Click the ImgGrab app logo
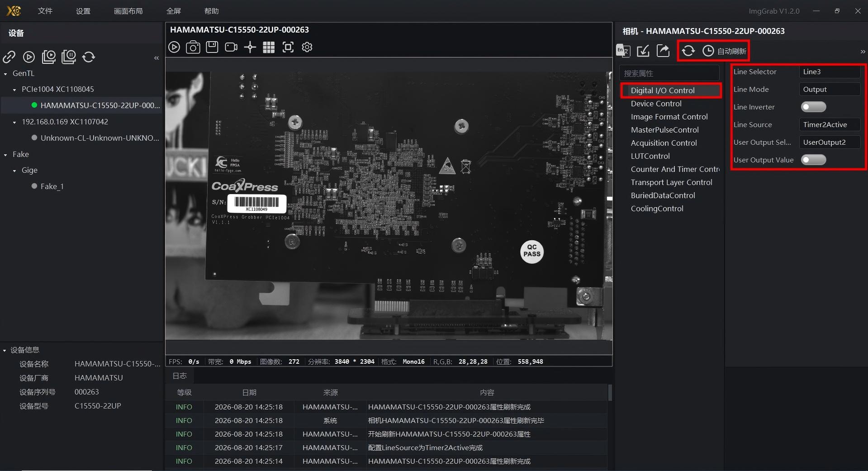The width and height of the screenshot is (868, 471). pyautogui.click(x=14, y=11)
